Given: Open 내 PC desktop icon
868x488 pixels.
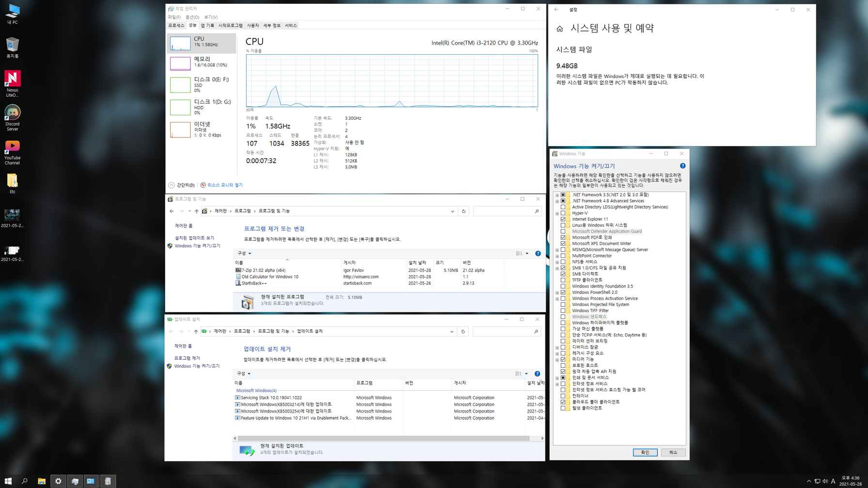Looking at the screenshot, I should pos(12,14).
